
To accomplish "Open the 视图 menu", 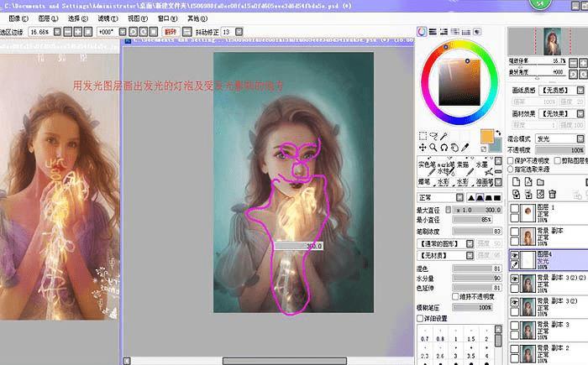I will click(x=138, y=18).
